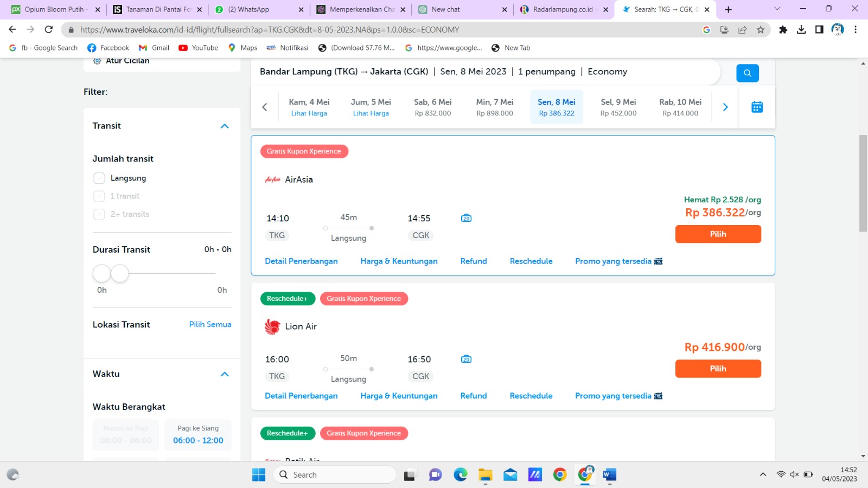The image size is (868, 488).
Task: Collapse the Transit filter section
Action: click(x=225, y=126)
